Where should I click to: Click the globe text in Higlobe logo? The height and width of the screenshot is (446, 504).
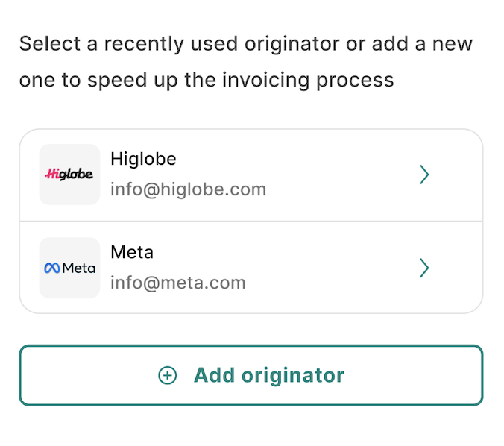77,175
